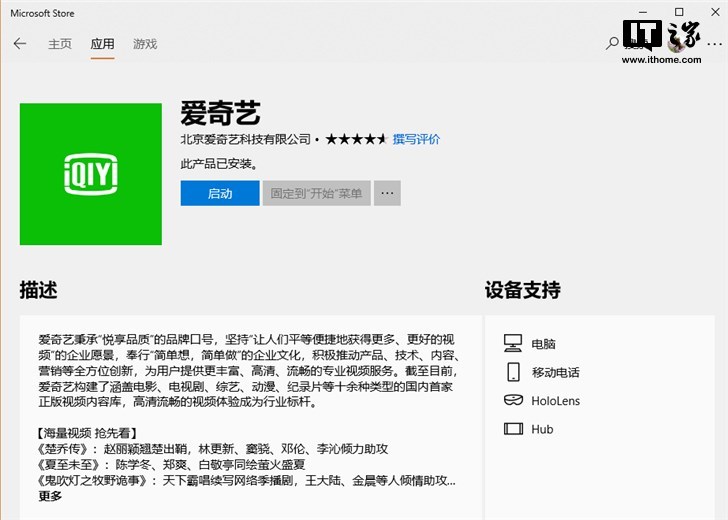This screenshot has height=520, width=728.
Task: Minimize the Microsoft Store window
Action: [x=643, y=12]
